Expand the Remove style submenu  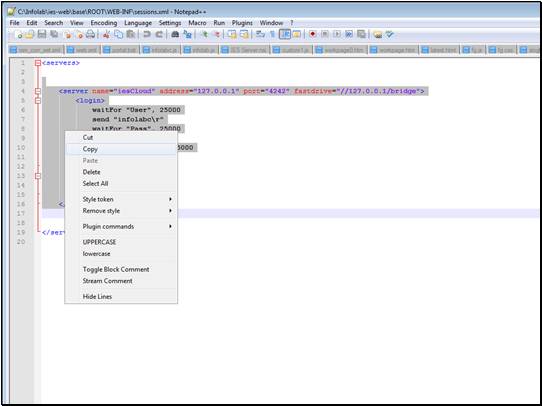click(121, 211)
